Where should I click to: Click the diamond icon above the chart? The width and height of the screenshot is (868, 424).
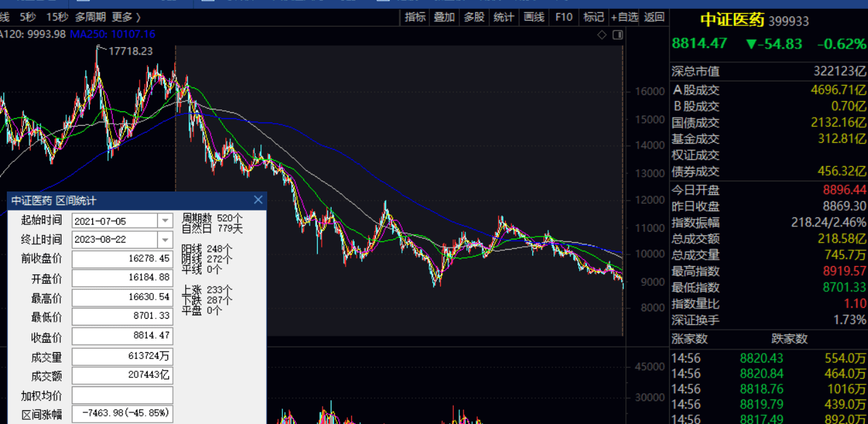point(601,35)
